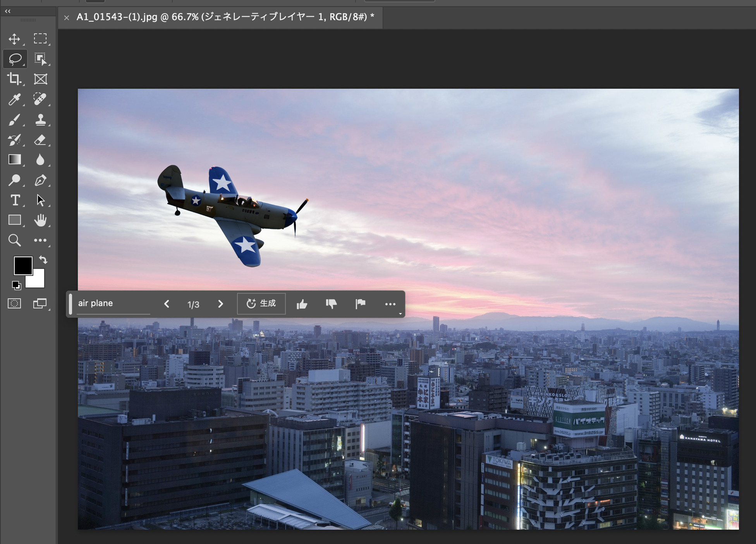
Task: Show next generated variation
Action: point(220,304)
